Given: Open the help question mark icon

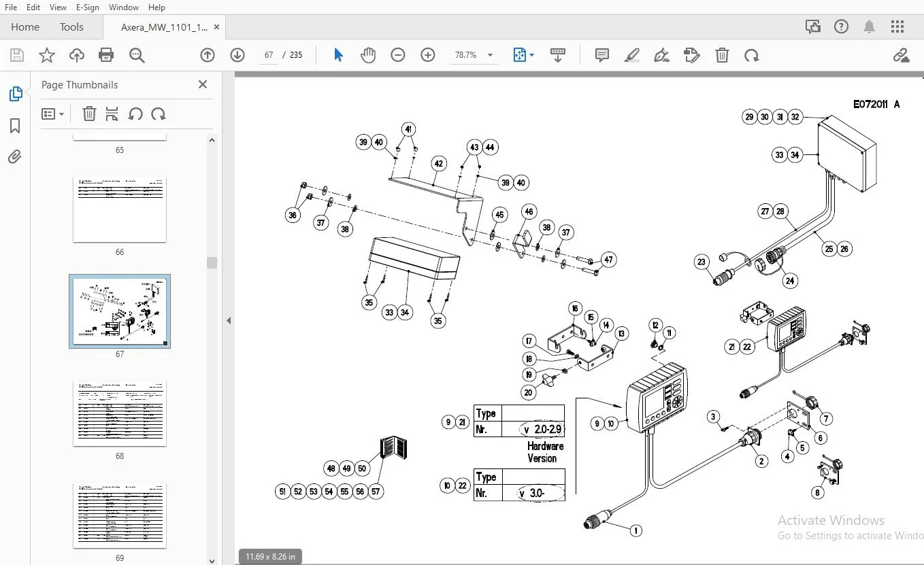Looking at the screenshot, I should point(842,27).
